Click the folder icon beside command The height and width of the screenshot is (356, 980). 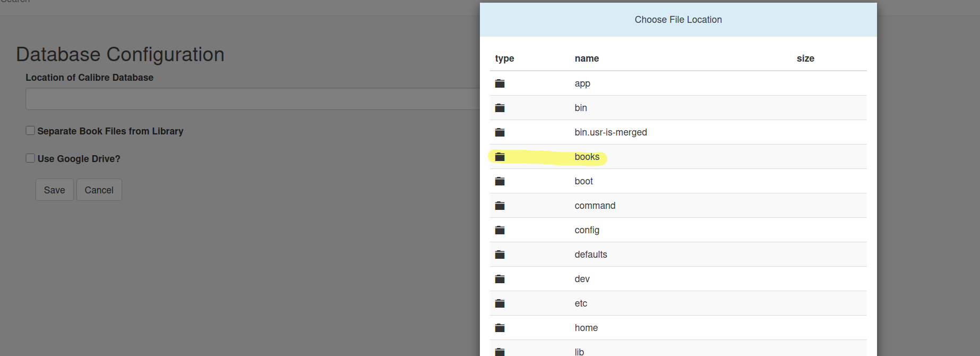[x=500, y=206]
